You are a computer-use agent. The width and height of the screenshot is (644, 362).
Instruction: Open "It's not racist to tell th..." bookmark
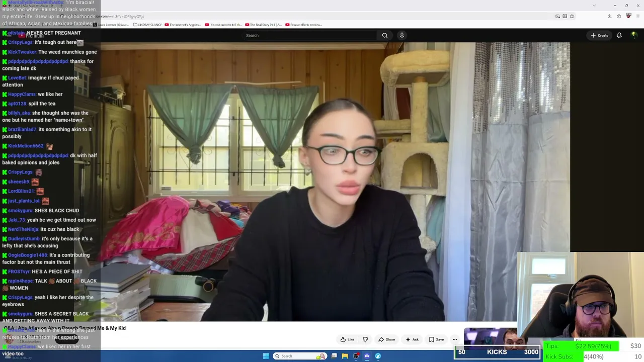223,25
